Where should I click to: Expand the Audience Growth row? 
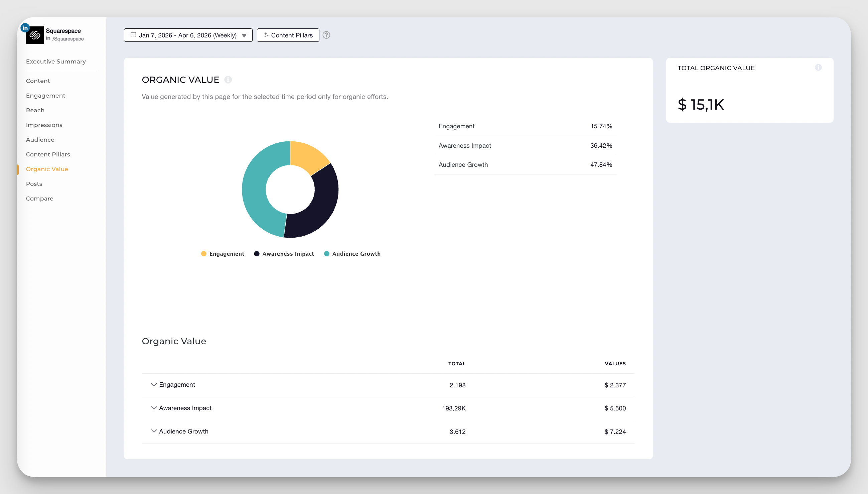click(154, 431)
